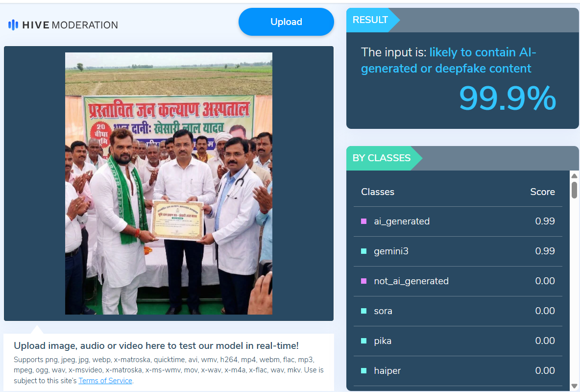Click the teal haiper class marker

[363, 371]
